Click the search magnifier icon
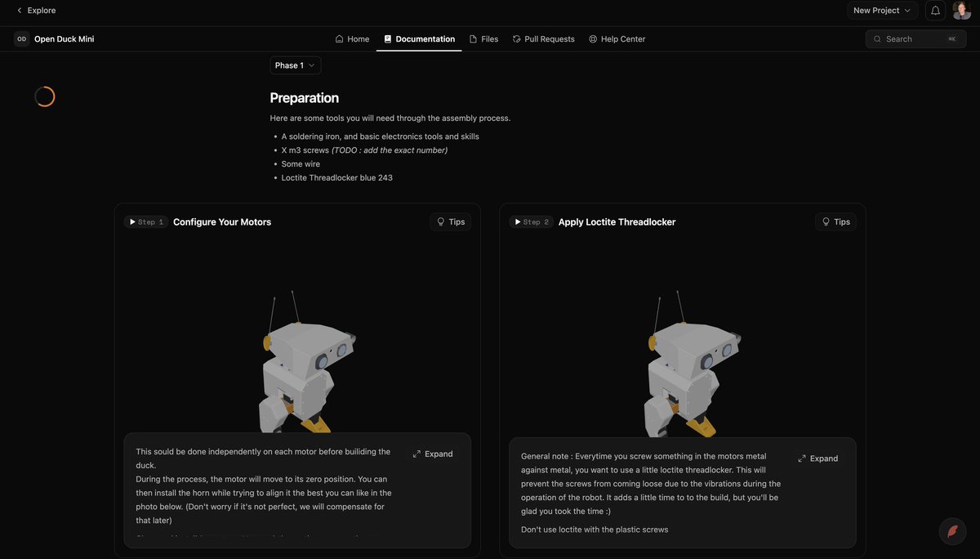 (x=877, y=38)
